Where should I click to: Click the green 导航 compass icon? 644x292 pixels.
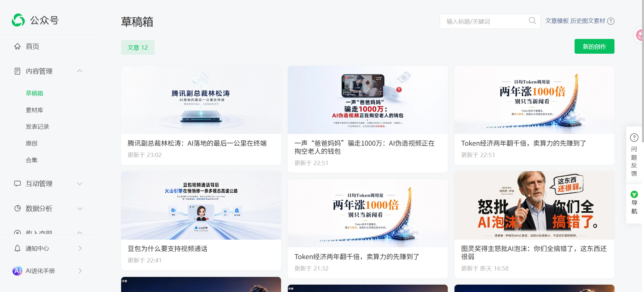(634, 194)
